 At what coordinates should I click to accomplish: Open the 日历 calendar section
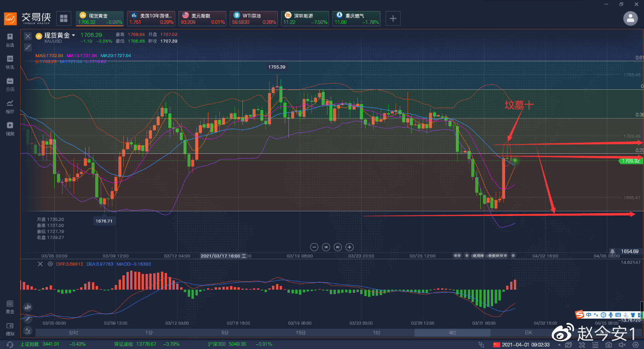pos(10,84)
